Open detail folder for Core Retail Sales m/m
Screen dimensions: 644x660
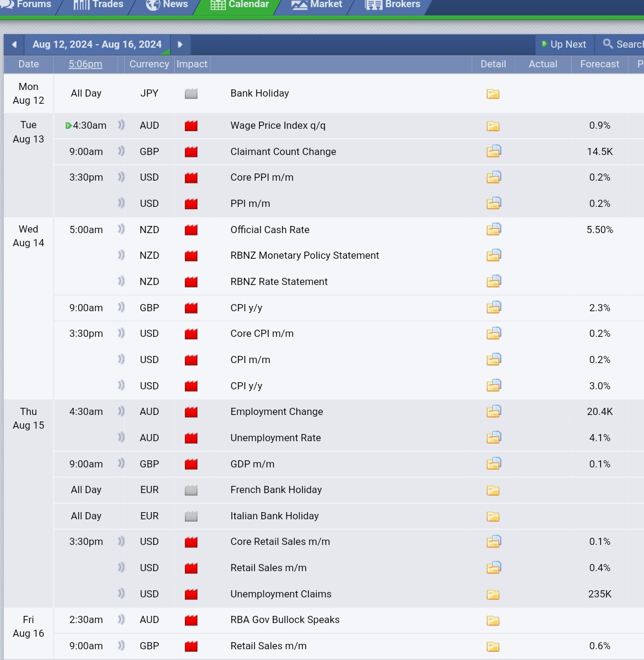[494, 542]
